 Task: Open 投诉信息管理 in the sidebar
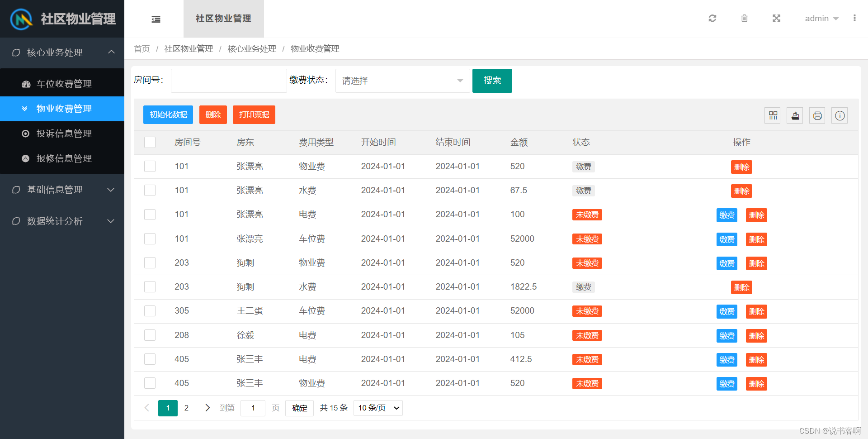62,134
